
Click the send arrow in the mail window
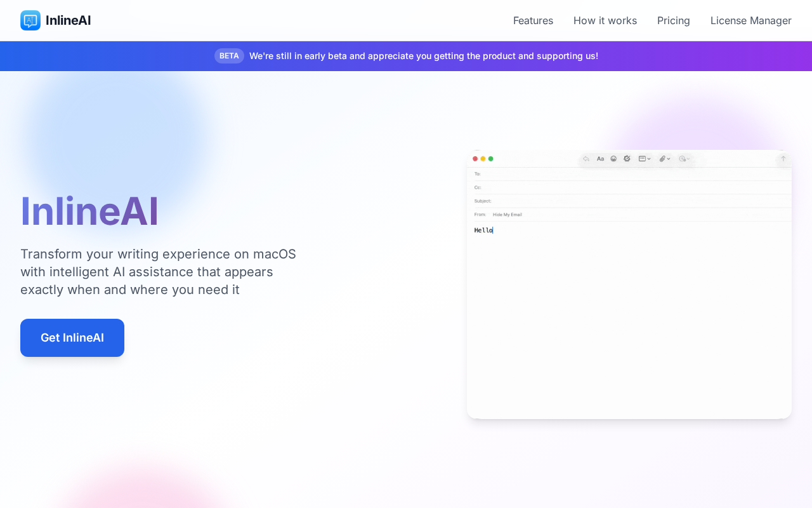pos(783,159)
